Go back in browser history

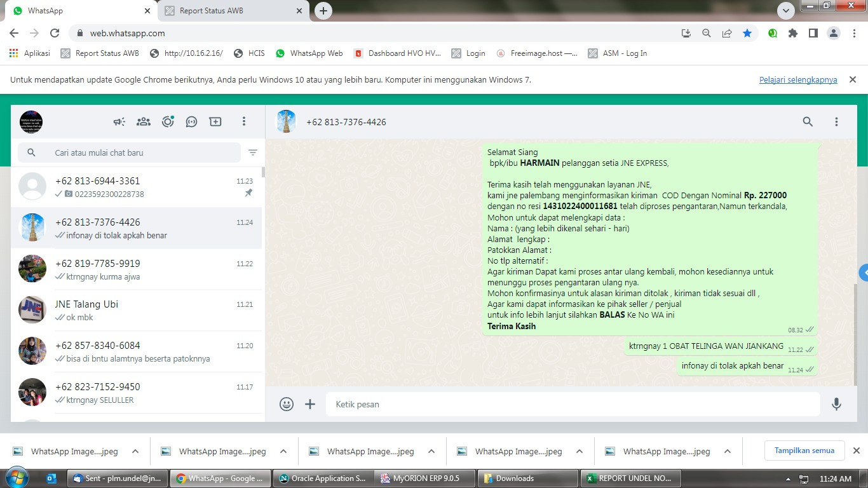tap(14, 33)
